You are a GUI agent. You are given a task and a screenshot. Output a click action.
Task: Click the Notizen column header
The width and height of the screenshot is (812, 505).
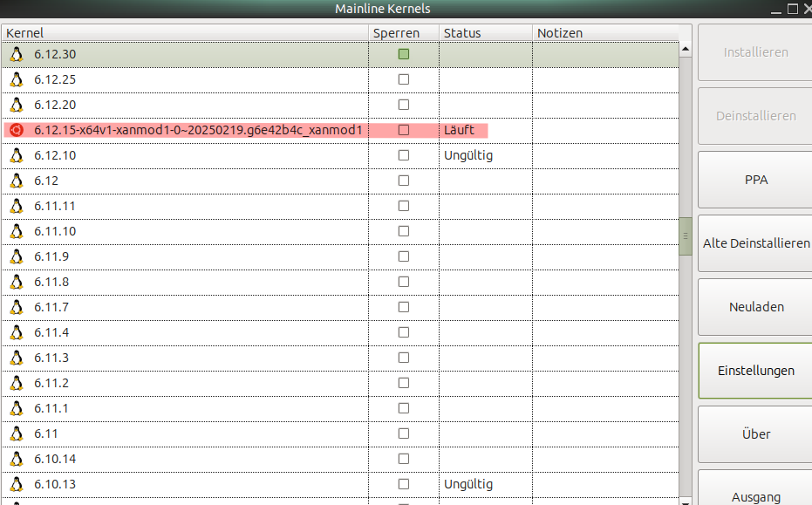(x=606, y=32)
